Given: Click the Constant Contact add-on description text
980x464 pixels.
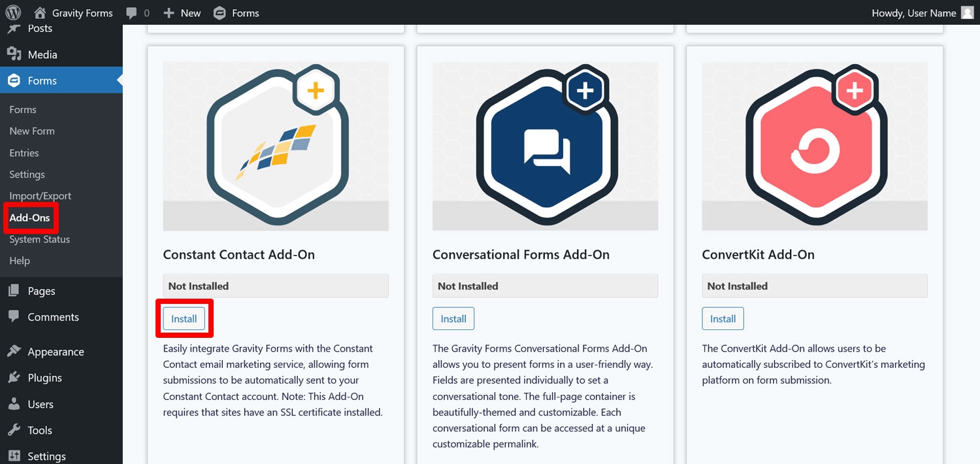Looking at the screenshot, I should (273, 380).
